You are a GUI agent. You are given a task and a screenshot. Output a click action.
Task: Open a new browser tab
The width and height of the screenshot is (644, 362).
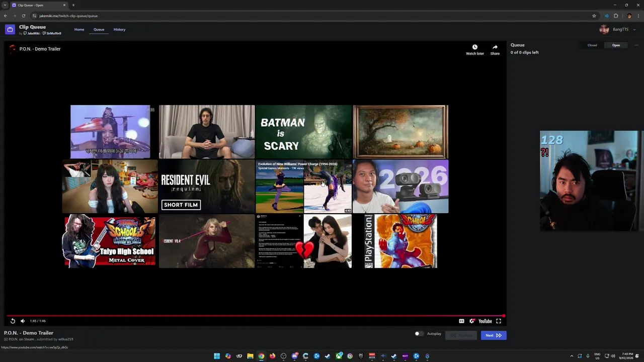[x=73, y=5]
